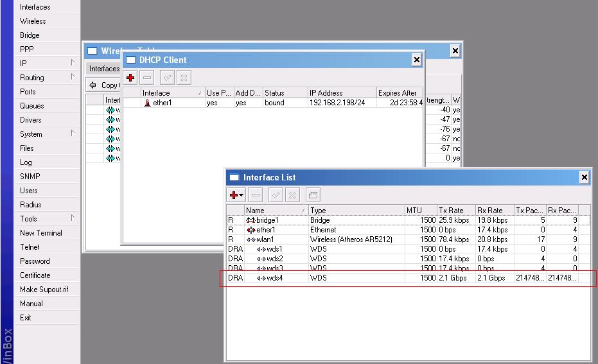The image size is (598, 364).
Task: Expand the Tools submenu
Action: 47,218
